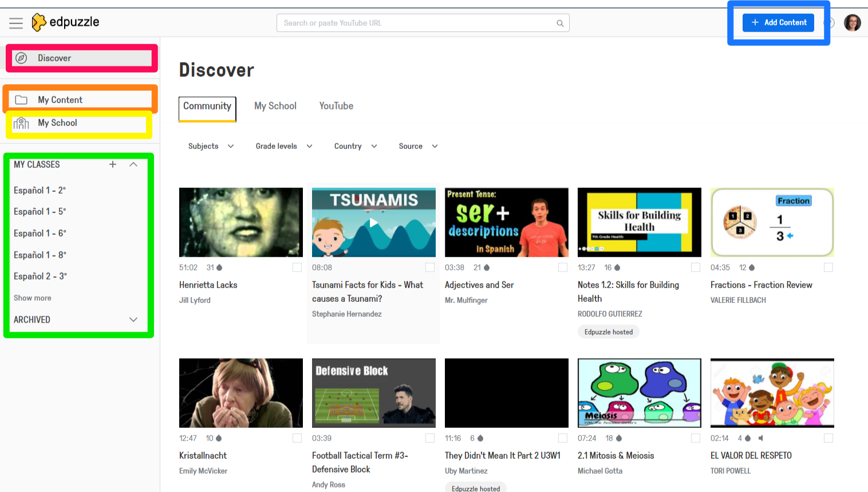Switch to the YouTube tab
Screen dimensions: 868x492
pyautogui.click(x=336, y=106)
